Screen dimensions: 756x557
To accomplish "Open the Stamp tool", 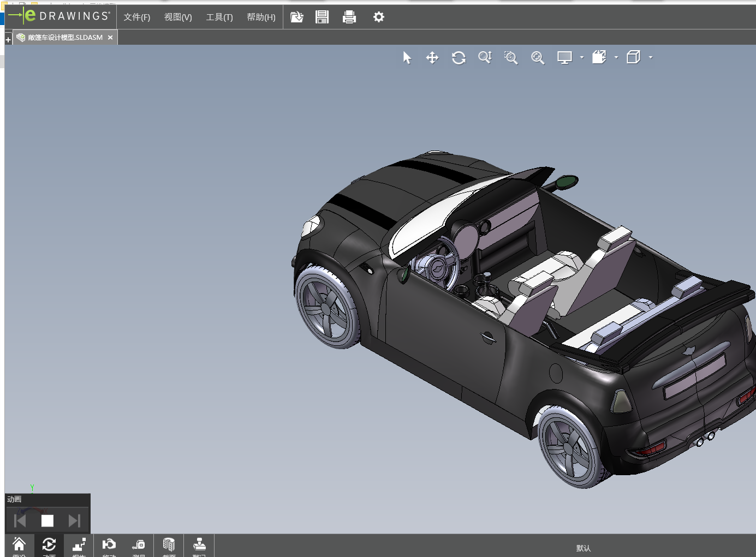I will click(199, 545).
